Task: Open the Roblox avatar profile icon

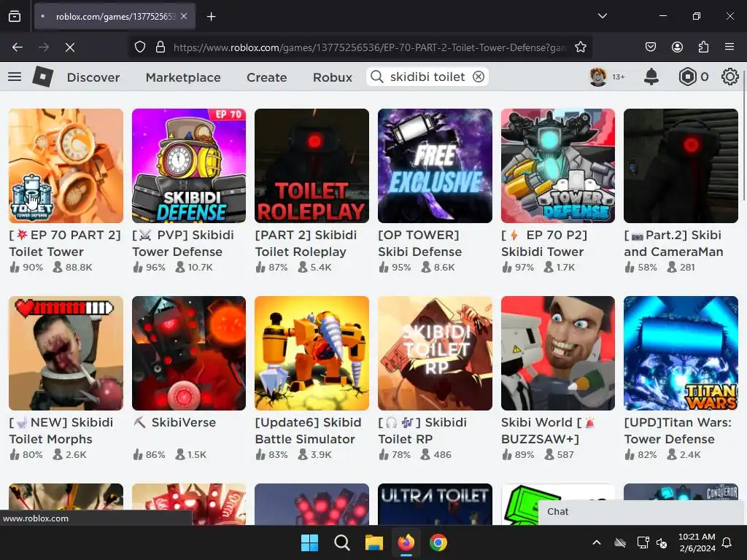Action: click(x=598, y=77)
